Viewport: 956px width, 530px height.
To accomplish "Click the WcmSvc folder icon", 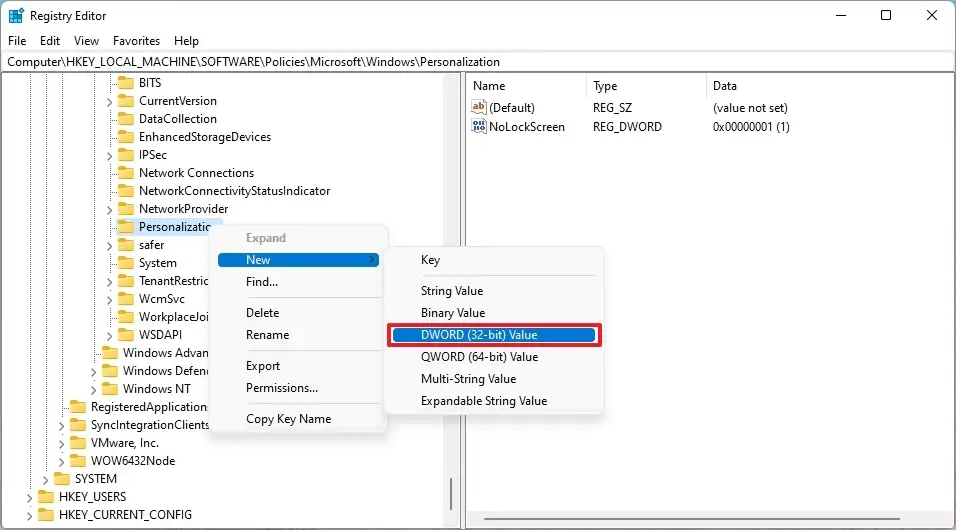I will 126,298.
